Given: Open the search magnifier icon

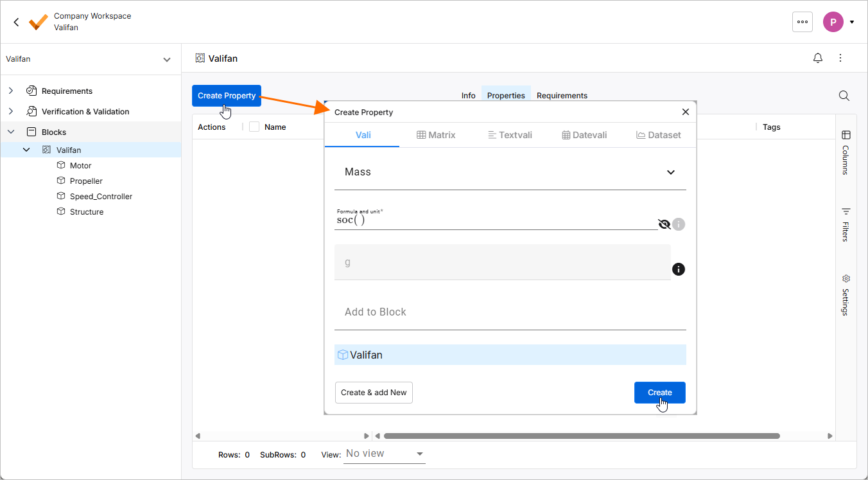Looking at the screenshot, I should point(844,96).
